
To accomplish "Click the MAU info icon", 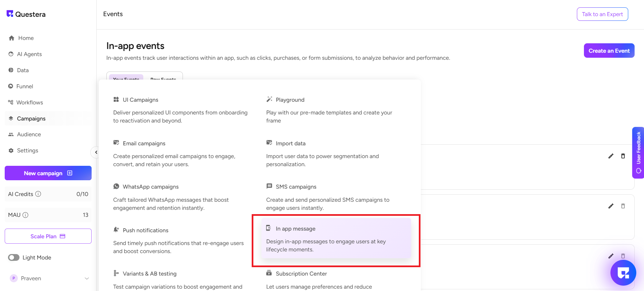I will pos(26,215).
